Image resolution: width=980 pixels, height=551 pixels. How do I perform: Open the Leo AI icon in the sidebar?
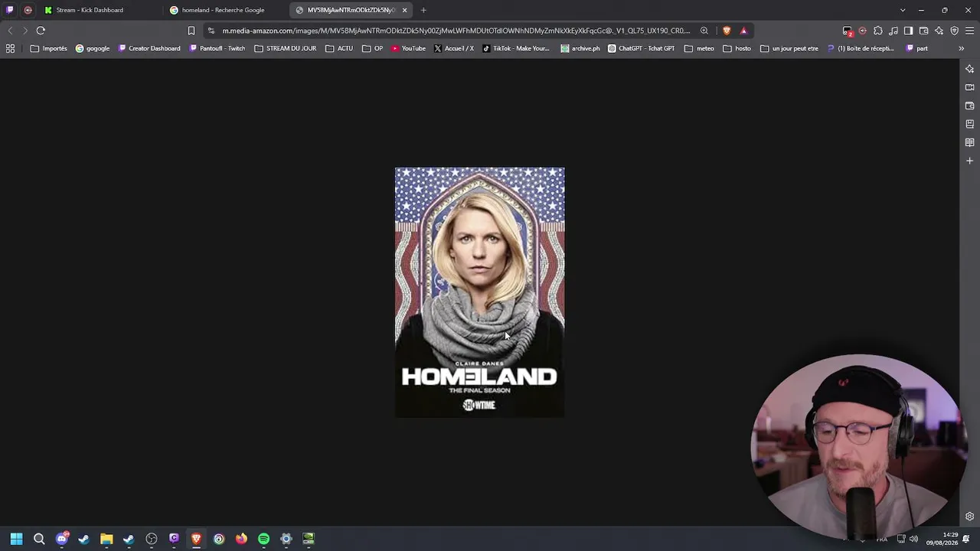(x=969, y=69)
